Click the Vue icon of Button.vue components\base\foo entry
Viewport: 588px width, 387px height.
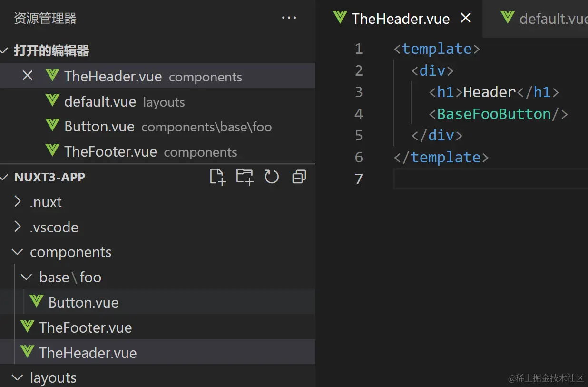click(52, 126)
